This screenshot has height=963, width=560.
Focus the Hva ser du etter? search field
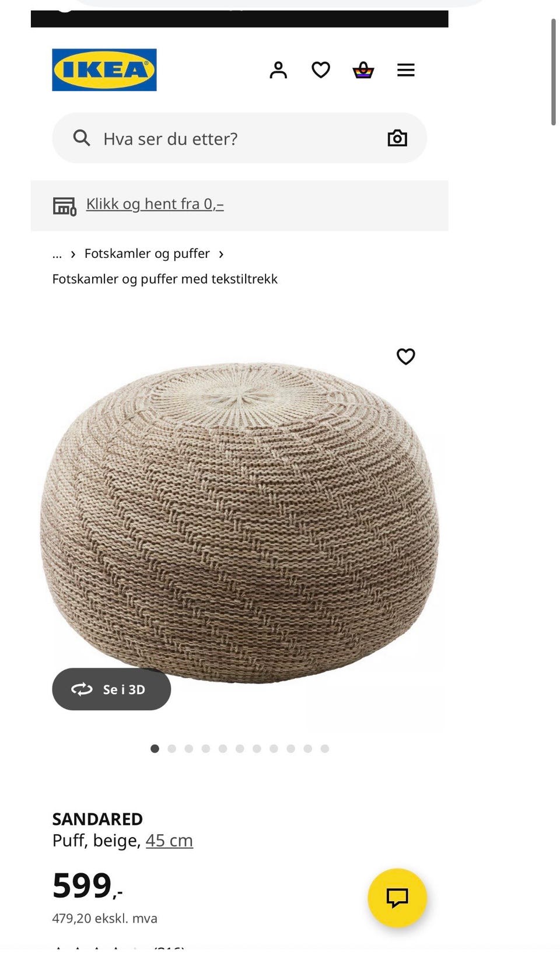click(x=240, y=138)
